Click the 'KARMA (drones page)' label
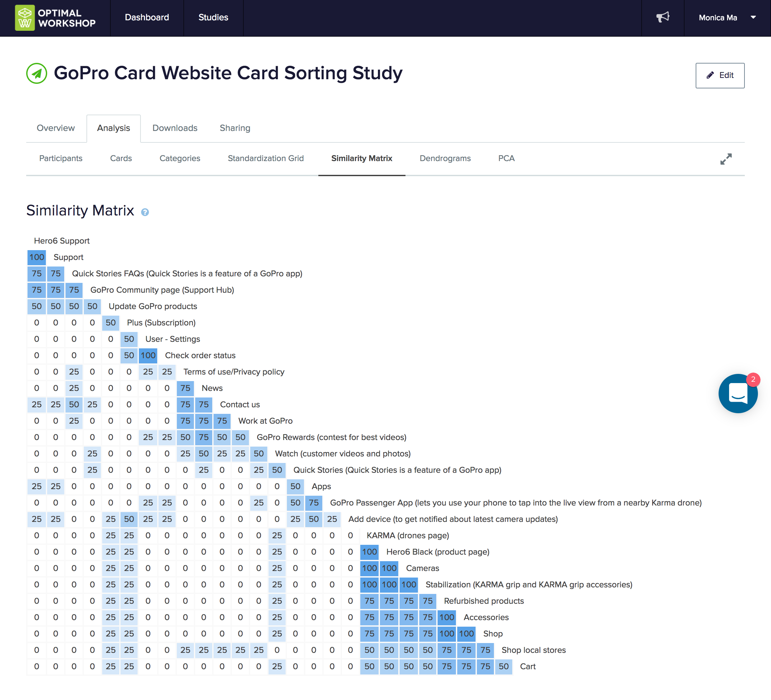This screenshot has width=771, height=700. pyautogui.click(x=408, y=535)
